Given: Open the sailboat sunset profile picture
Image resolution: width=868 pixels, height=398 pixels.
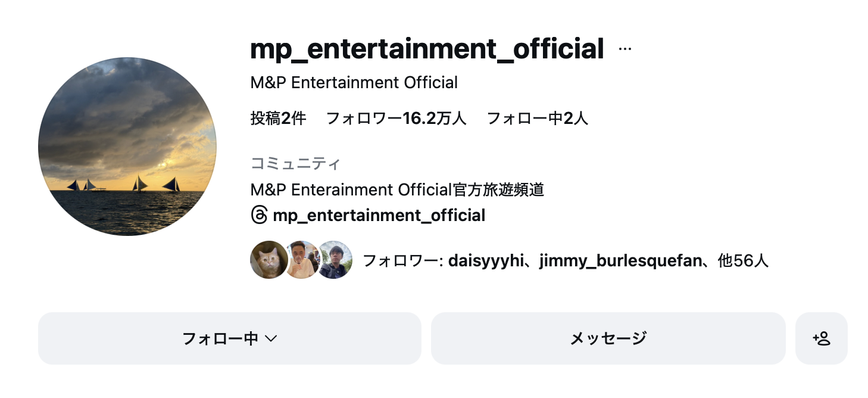Looking at the screenshot, I should (127, 147).
